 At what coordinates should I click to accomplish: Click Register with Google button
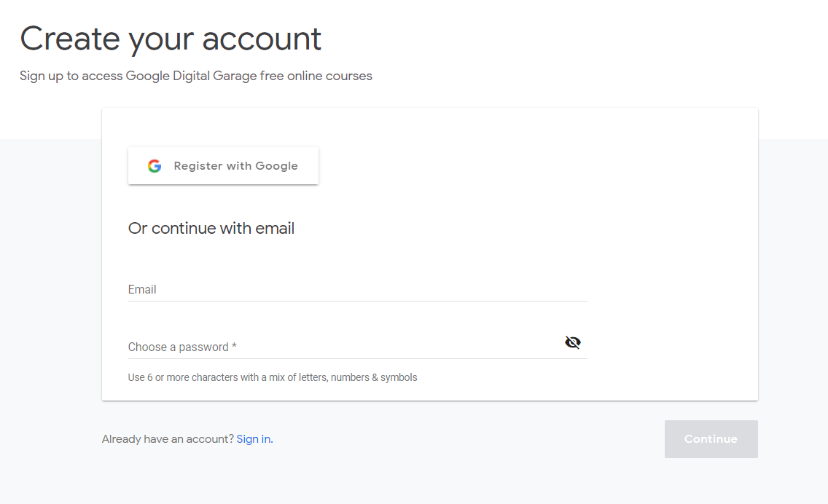tap(223, 166)
